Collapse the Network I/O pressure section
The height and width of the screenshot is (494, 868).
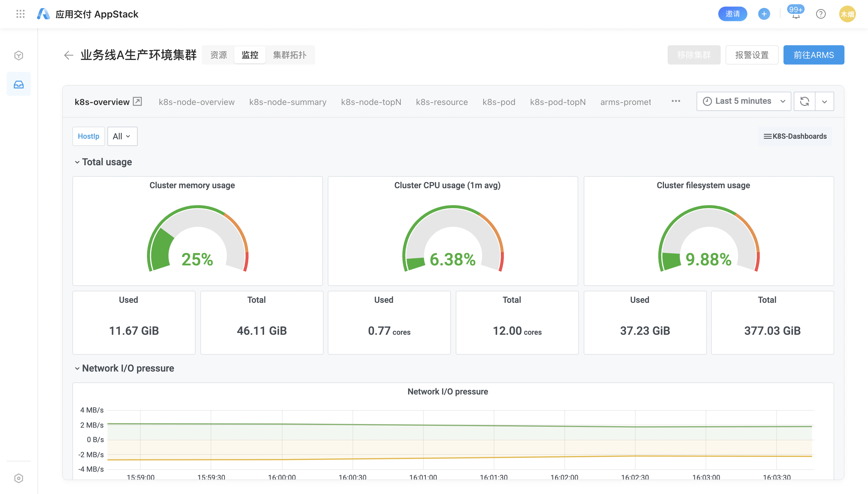(124, 368)
